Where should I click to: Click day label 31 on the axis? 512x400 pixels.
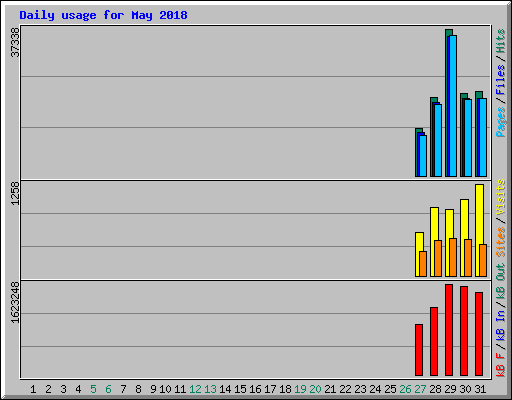pos(480,389)
